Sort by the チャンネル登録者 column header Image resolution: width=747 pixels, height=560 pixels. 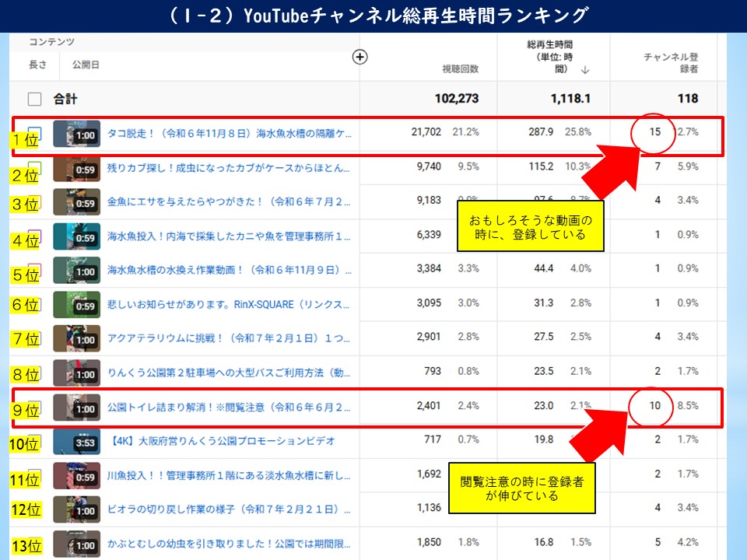pos(670,63)
